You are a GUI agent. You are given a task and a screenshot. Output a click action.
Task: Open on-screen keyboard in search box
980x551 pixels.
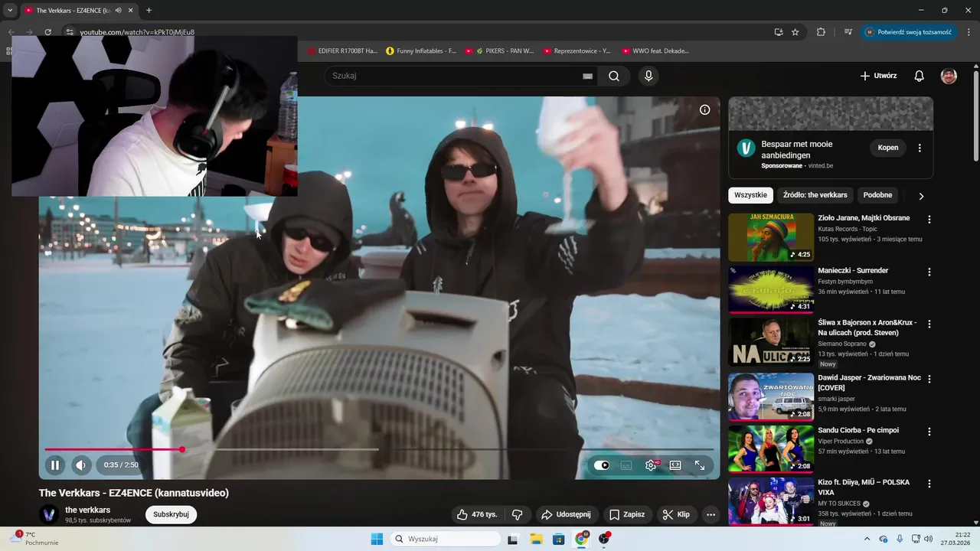coord(588,76)
